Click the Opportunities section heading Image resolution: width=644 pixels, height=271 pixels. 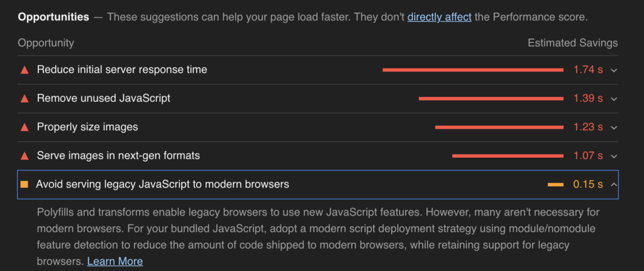[53, 17]
